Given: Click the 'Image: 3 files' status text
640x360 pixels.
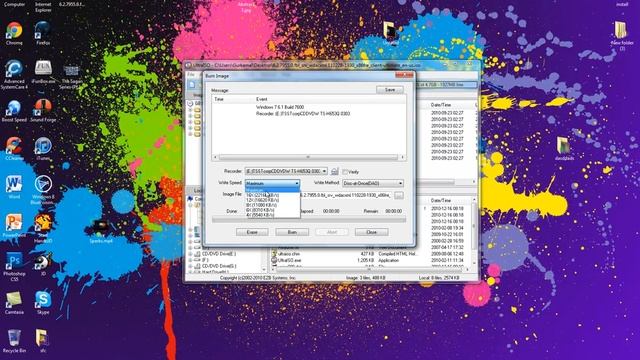Looking at the screenshot, I should point(365,278).
